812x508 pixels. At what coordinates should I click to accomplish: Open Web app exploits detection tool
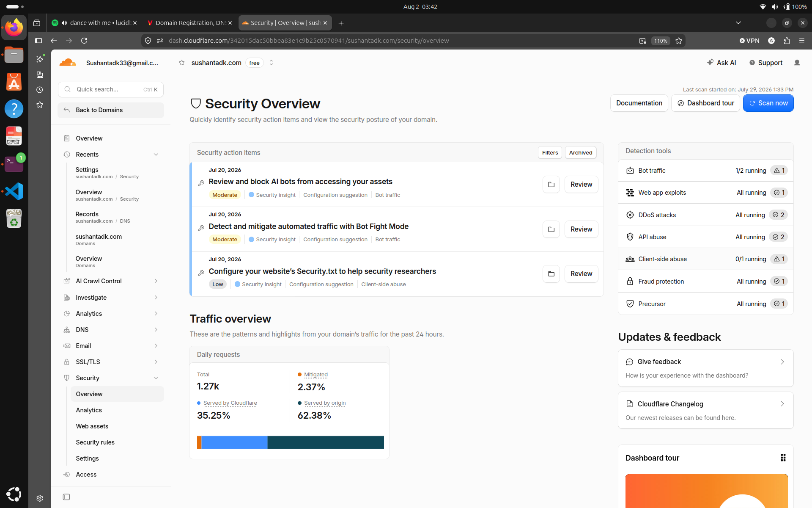pos(705,193)
